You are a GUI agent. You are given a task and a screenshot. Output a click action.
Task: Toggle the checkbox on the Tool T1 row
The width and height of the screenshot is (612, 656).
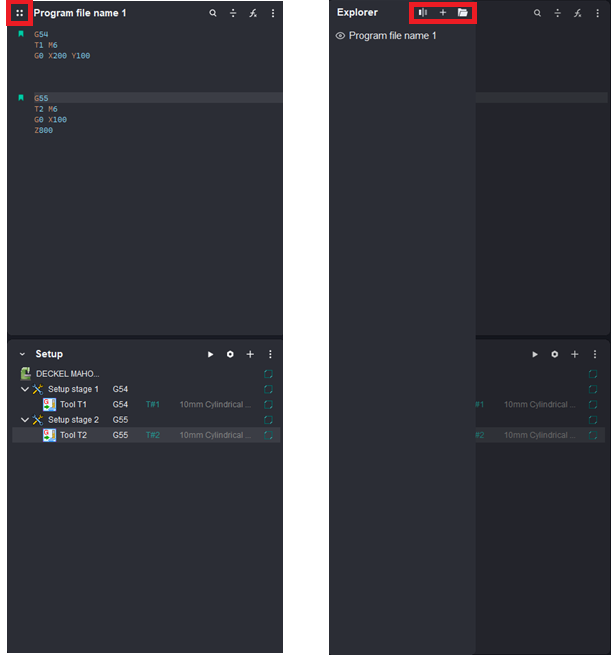(x=268, y=405)
